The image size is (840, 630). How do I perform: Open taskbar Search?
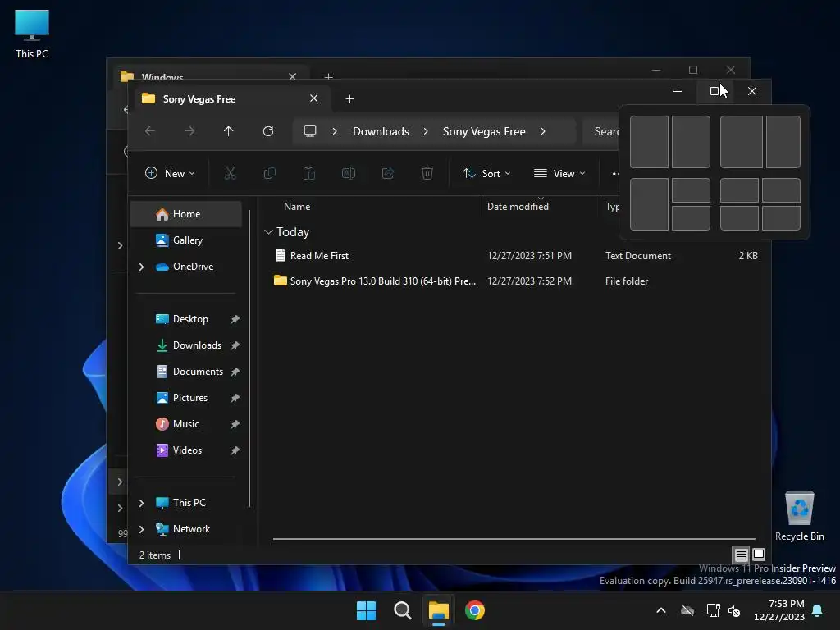pyautogui.click(x=402, y=610)
